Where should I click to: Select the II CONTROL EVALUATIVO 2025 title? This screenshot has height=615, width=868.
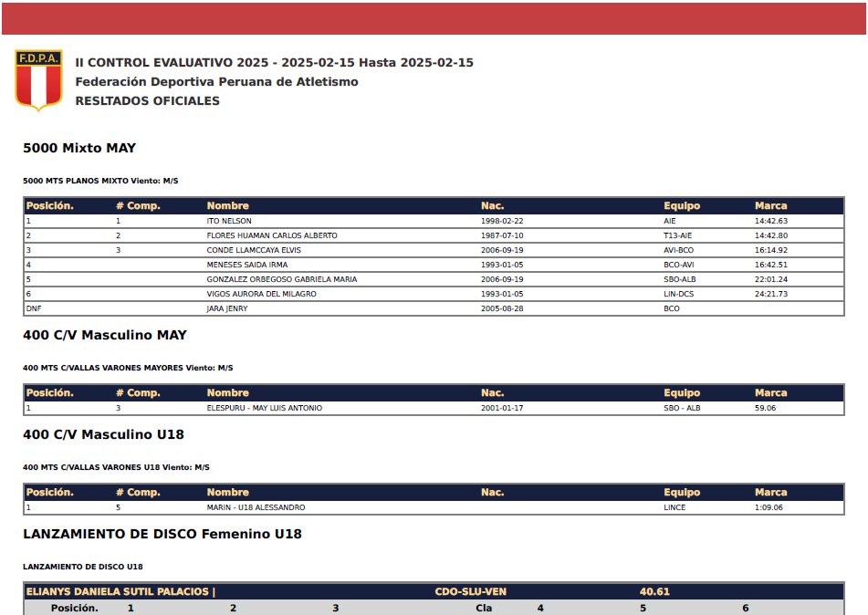tap(274, 63)
